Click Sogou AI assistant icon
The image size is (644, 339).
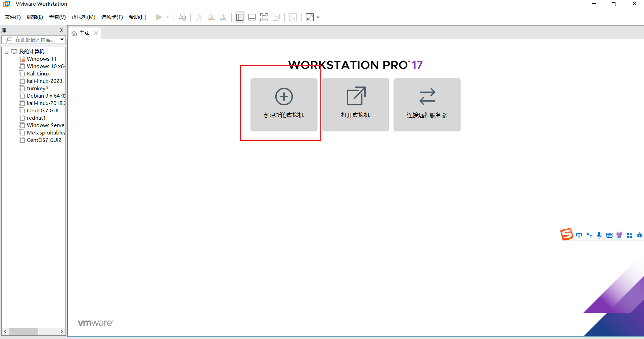640,235
